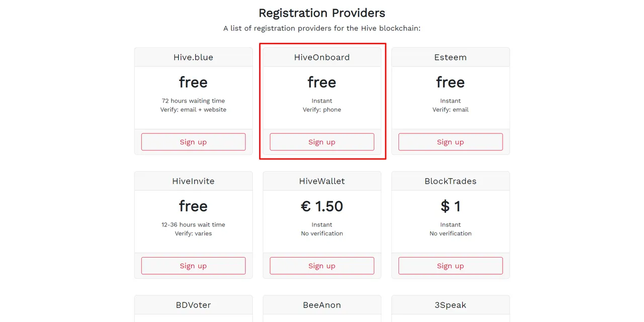Click Sign up under BlockTrades
The image size is (644, 322).
click(x=450, y=266)
